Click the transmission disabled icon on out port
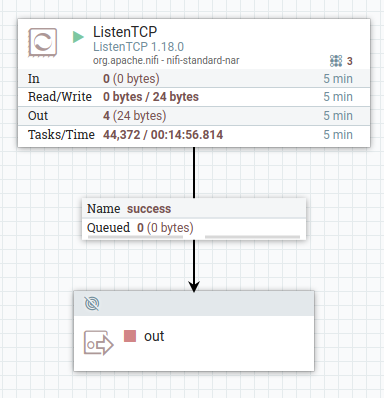 [92, 304]
